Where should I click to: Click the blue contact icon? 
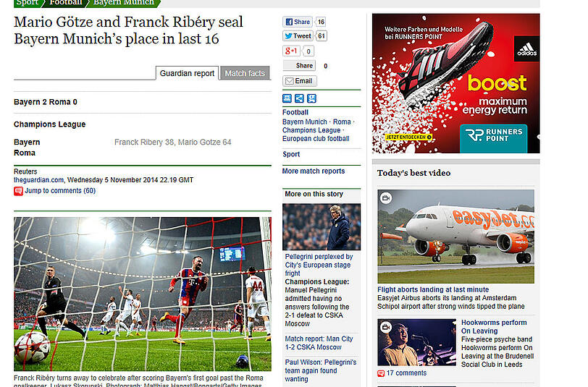tap(311, 98)
